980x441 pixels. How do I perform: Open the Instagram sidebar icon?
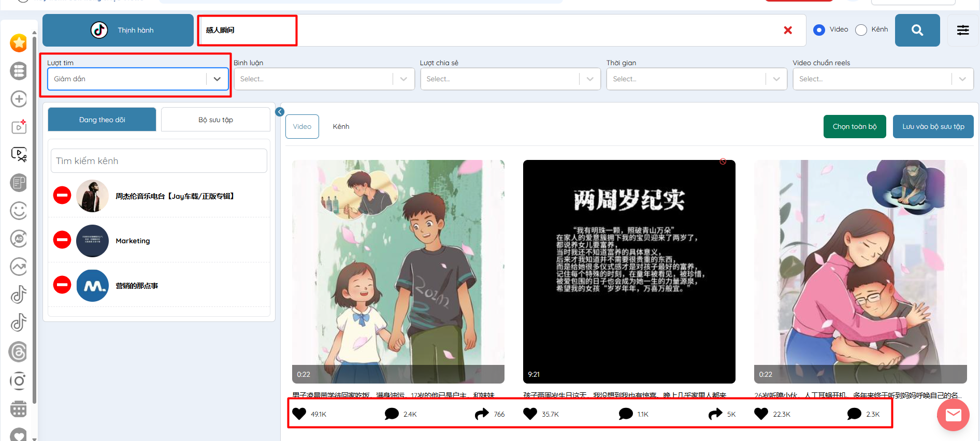(x=19, y=381)
